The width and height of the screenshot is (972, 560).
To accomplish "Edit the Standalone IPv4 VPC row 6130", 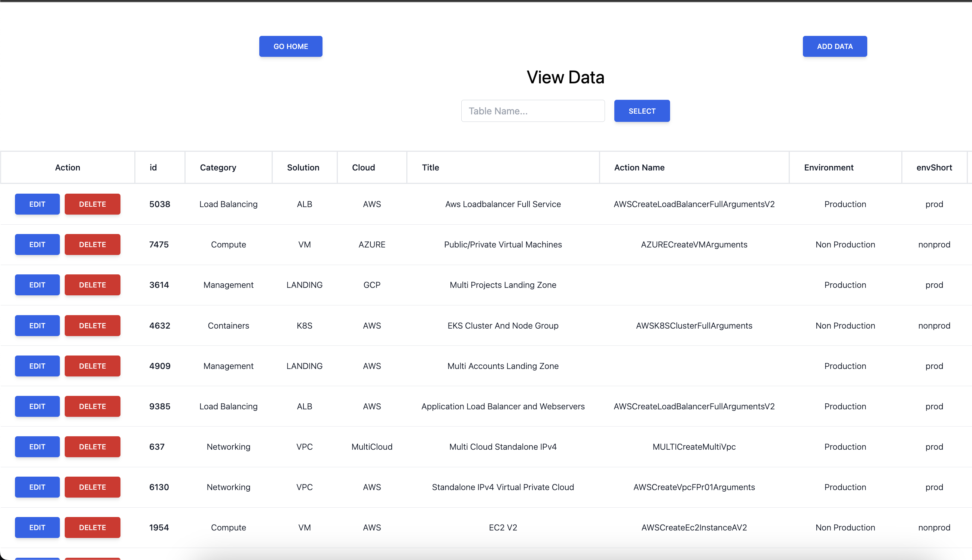I will click(x=37, y=487).
